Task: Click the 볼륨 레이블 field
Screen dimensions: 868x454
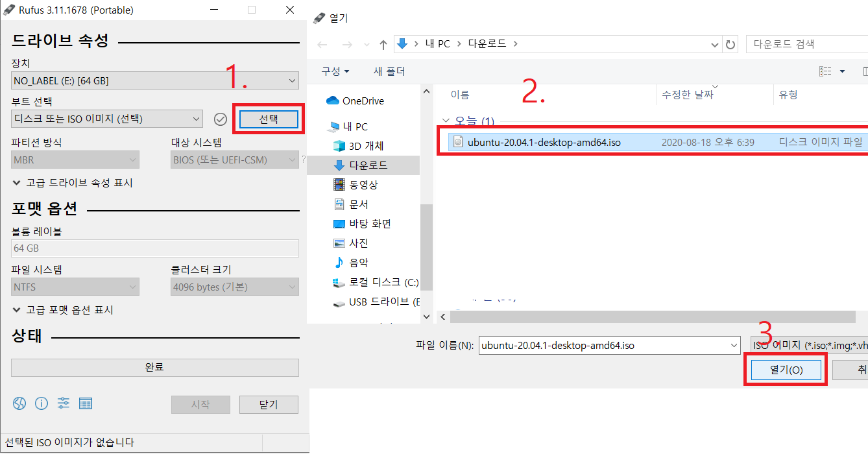Action: click(155, 248)
